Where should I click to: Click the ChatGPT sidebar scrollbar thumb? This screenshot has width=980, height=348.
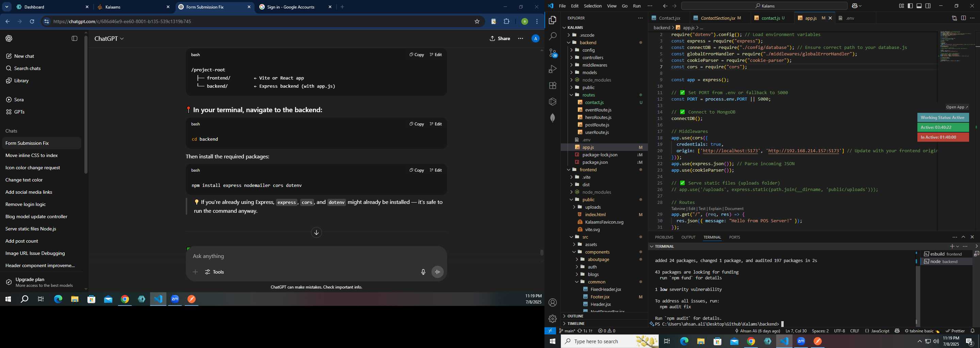pos(86,104)
